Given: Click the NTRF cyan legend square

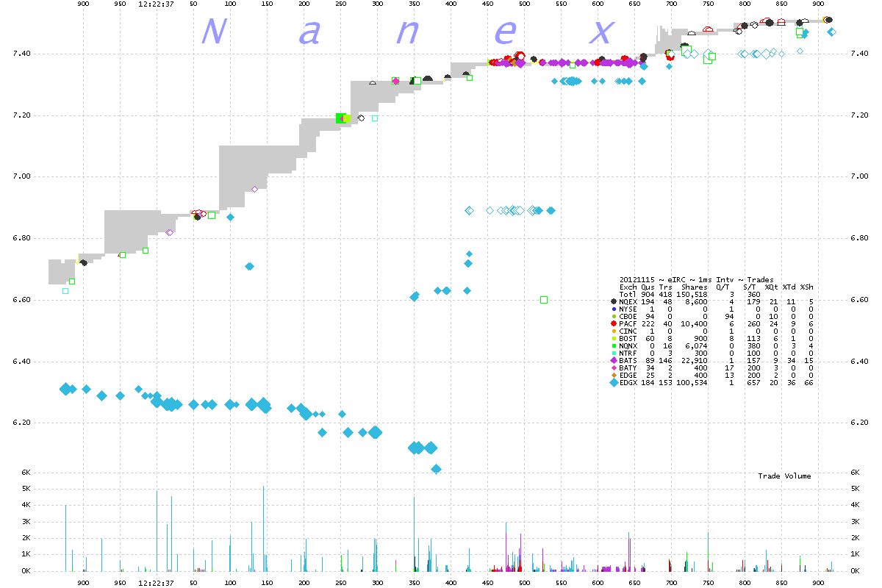Looking at the screenshot, I should 614,354.
